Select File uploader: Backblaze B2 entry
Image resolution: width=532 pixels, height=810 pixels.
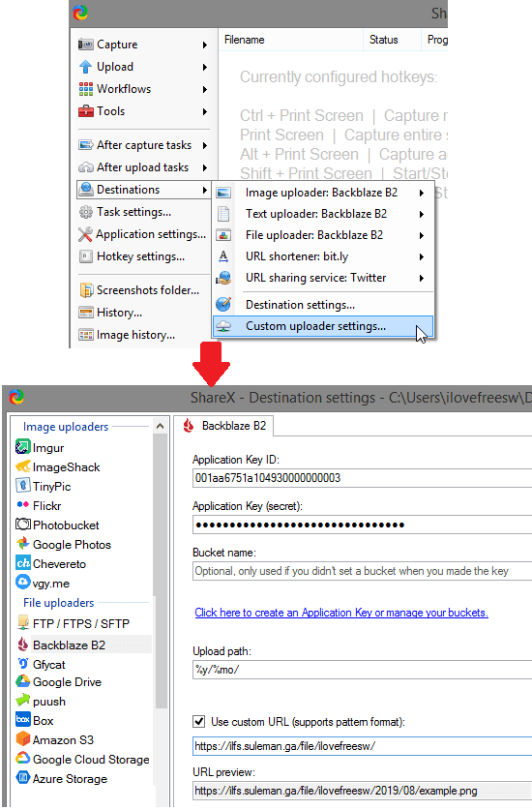pyautogui.click(x=323, y=235)
